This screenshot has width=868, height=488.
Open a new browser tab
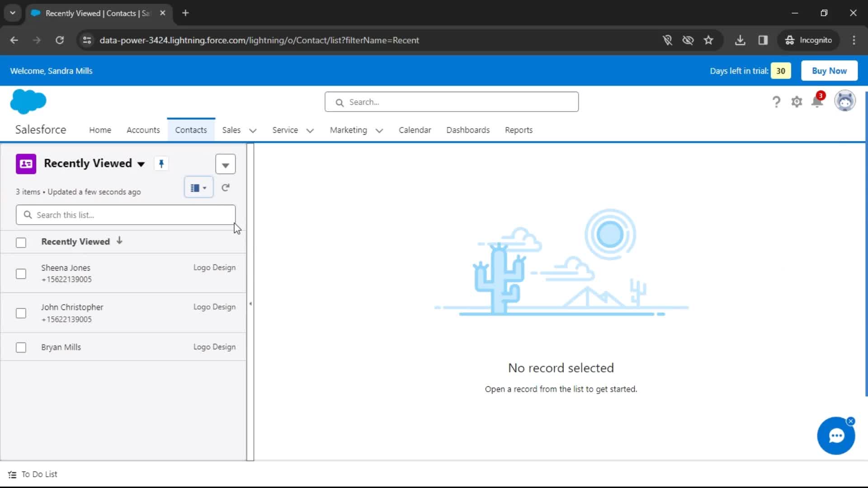point(185,13)
